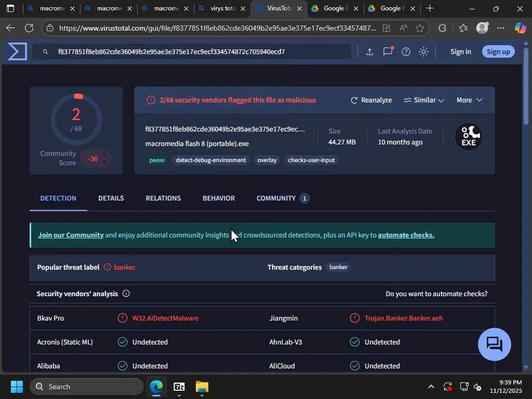Click Do you want to automate checks?

(x=436, y=294)
